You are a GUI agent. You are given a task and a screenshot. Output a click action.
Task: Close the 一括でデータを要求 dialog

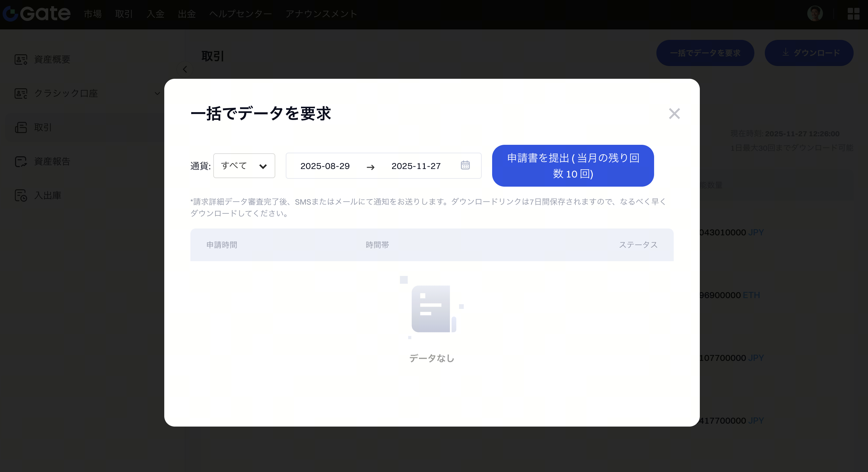coord(674,114)
